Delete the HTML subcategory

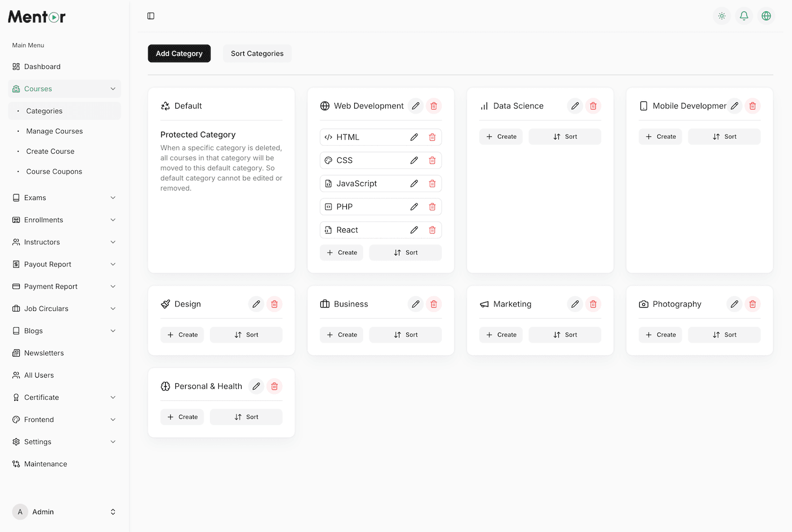point(432,137)
